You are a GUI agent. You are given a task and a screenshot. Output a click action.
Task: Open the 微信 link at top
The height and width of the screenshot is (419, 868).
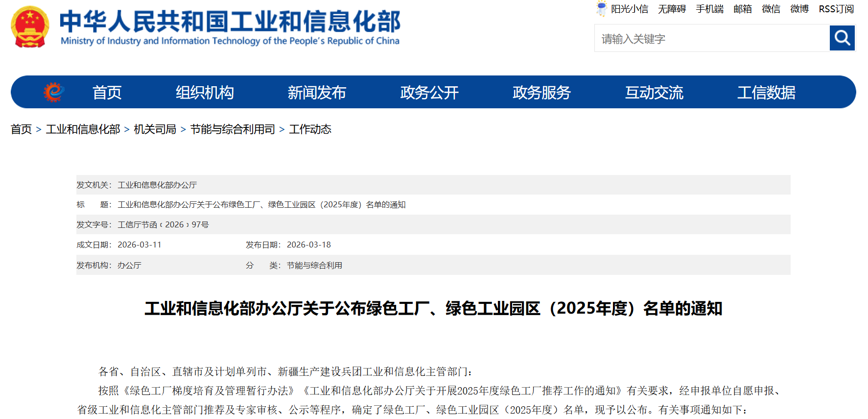[x=771, y=9]
